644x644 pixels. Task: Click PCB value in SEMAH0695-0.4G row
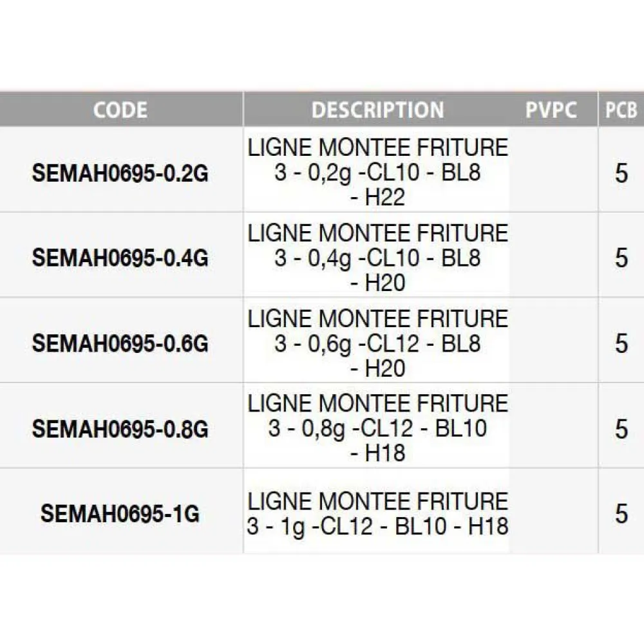click(621, 258)
